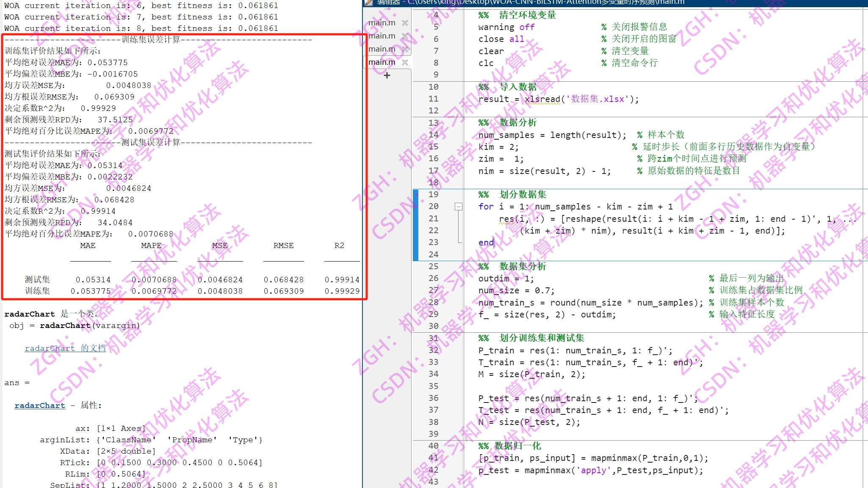This screenshot has height=488, width=868.
Task: Click the 'ans =' output line
Action: pyautogui.click(x=17, y=383)
